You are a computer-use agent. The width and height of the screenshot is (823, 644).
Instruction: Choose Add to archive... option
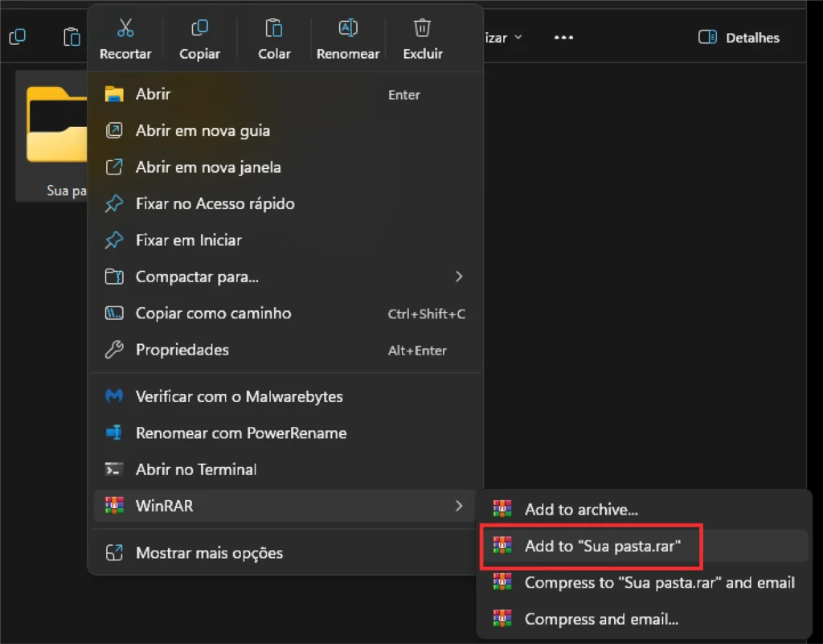point(581,510)
